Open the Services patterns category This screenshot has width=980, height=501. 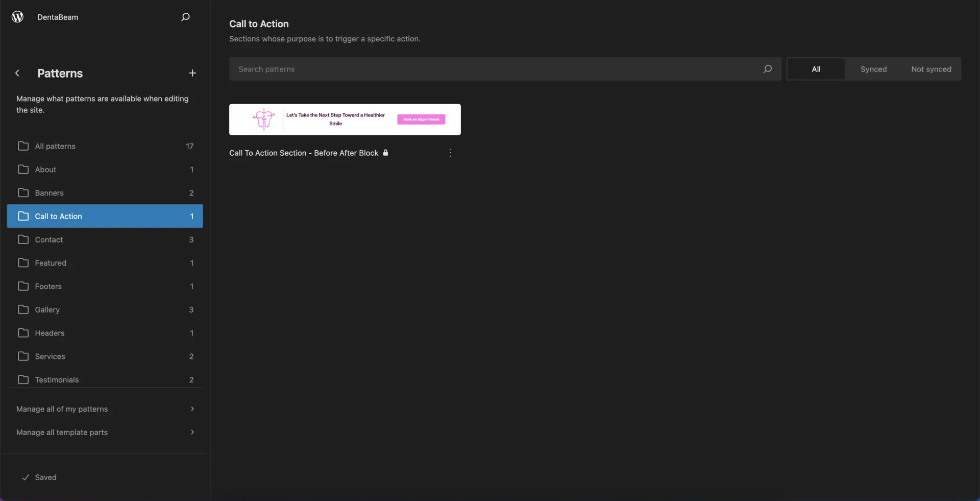tap(105, 356)
